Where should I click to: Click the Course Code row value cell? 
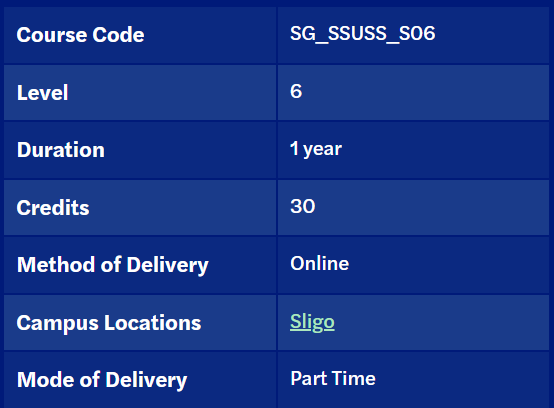413,35
